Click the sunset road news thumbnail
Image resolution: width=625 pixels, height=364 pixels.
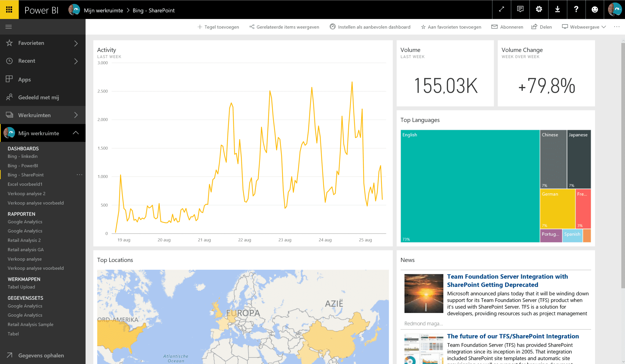coord(424,293)
